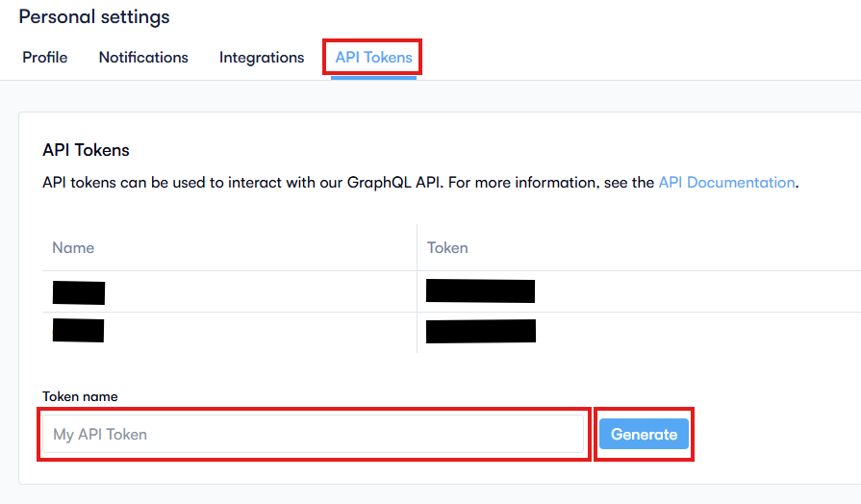The height and width of the screenshot is (504, 861).
Task: Click the Token name field label
Action: pos(80,396)
